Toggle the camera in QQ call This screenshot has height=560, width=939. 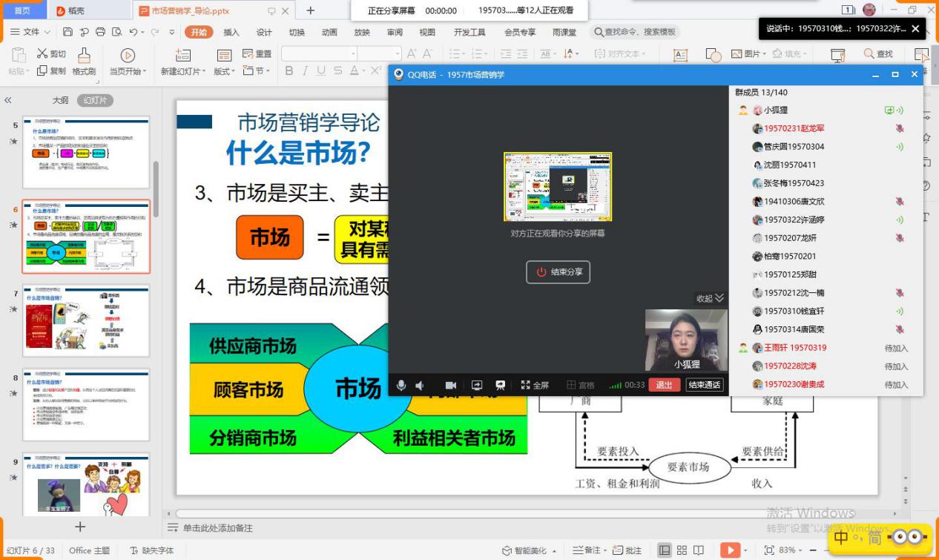point(450,385)
